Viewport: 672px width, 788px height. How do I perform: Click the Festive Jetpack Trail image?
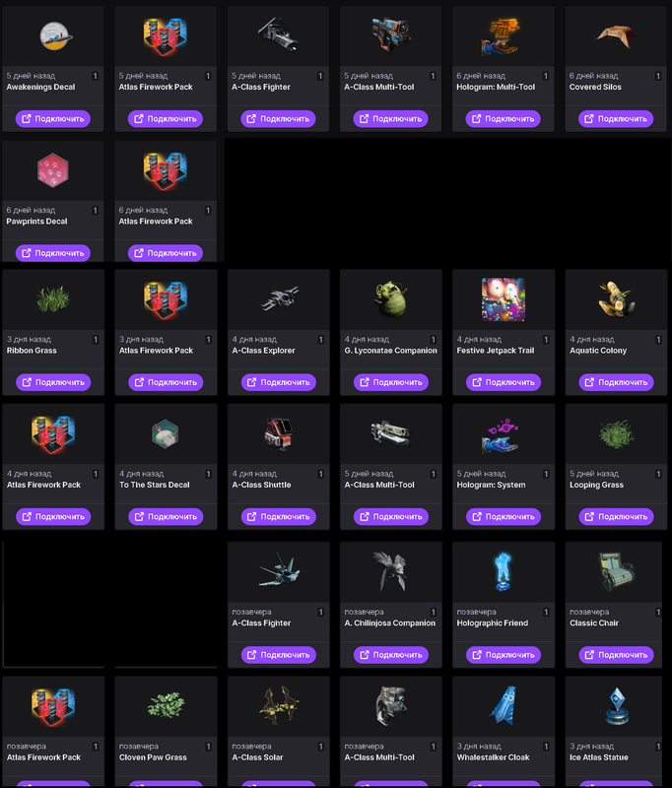[504, 299]
